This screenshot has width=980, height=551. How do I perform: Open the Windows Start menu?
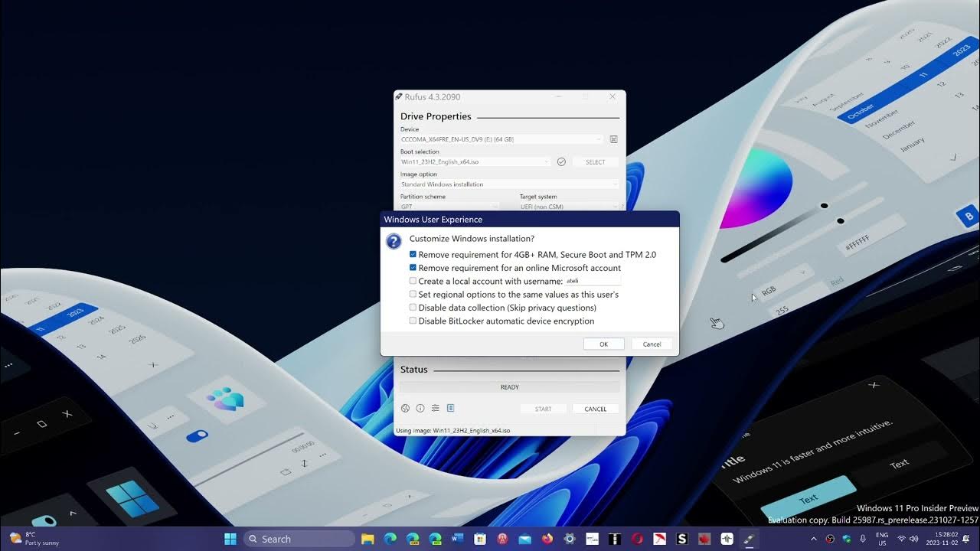click(230, 539)
